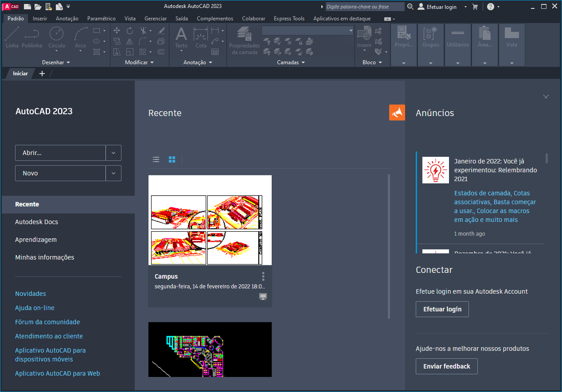Open the Paramétrico ribbon tab

(x=101, y=19)
